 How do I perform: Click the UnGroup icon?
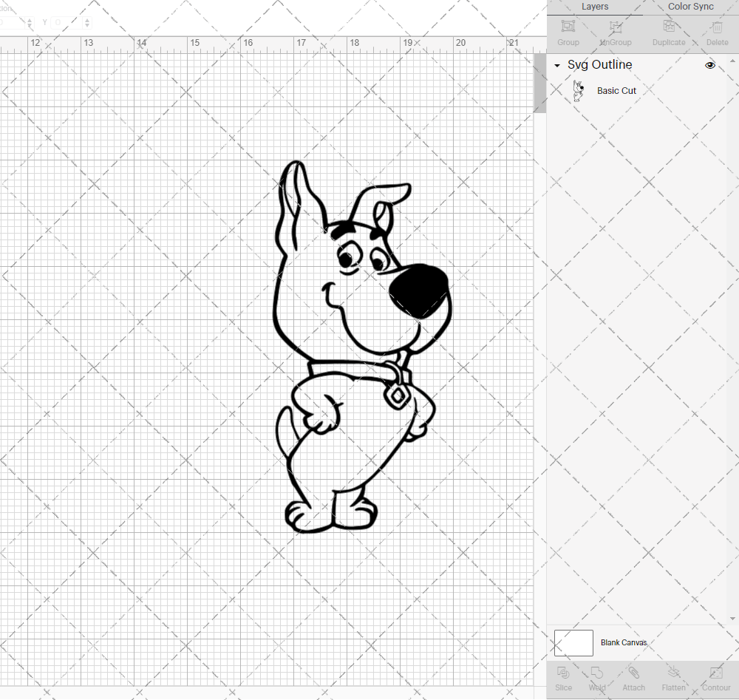point(615,30)
